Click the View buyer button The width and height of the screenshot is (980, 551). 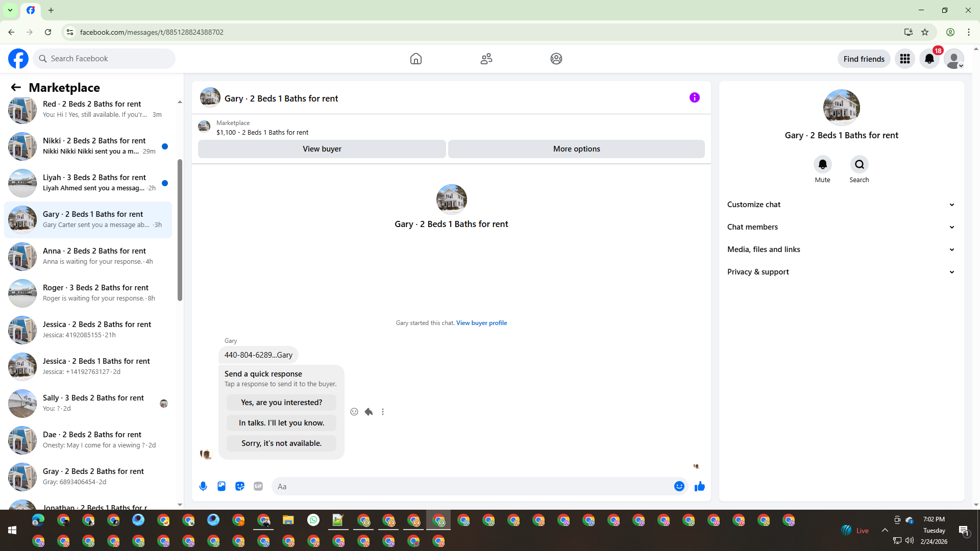click(322, 149)
